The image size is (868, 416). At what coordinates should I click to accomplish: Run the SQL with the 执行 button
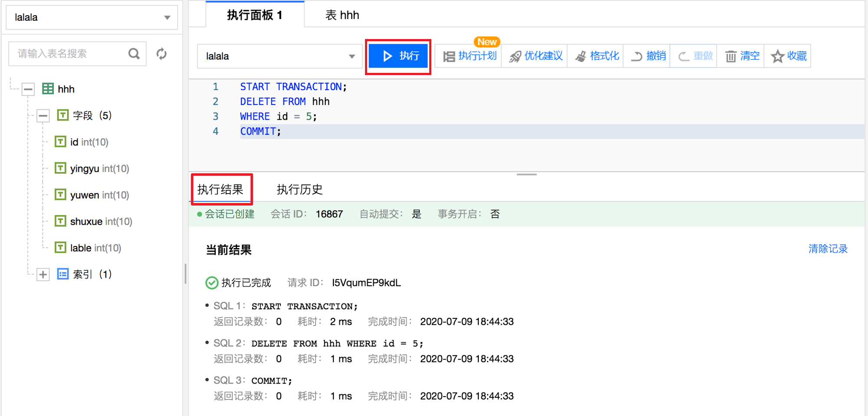point(398,56)
